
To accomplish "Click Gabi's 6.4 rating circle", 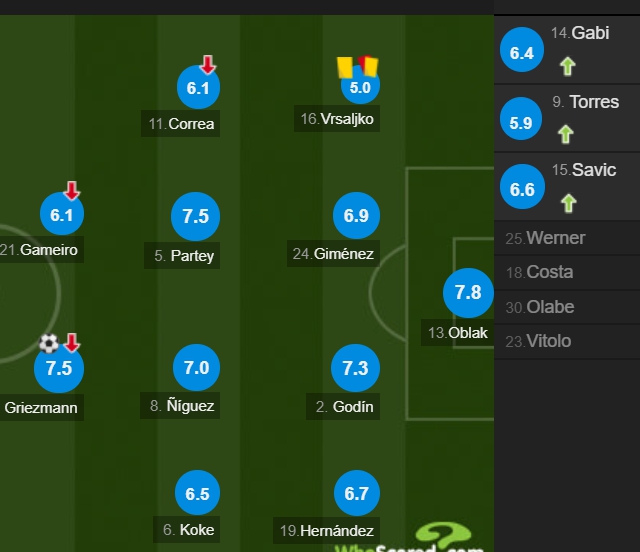I will [522, 50].
